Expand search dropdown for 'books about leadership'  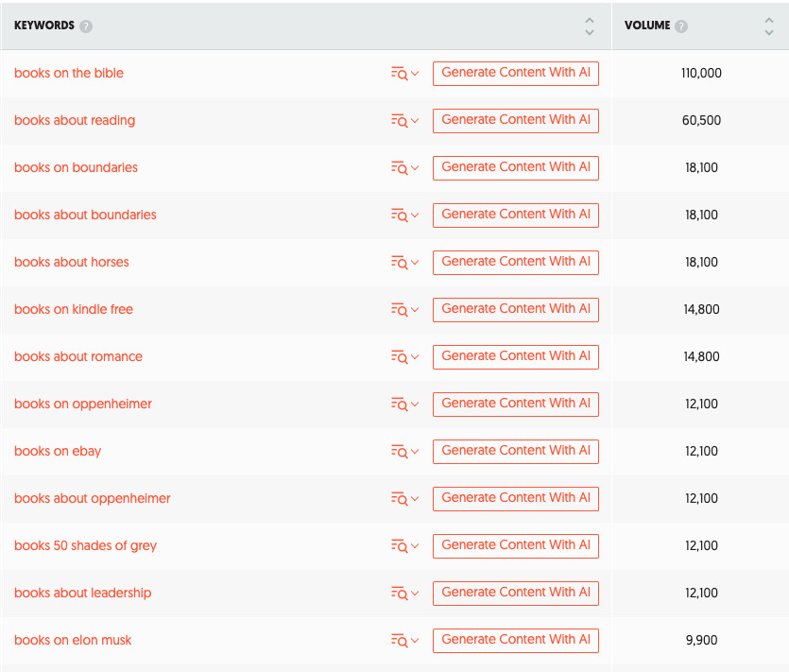tap(414, 594)
